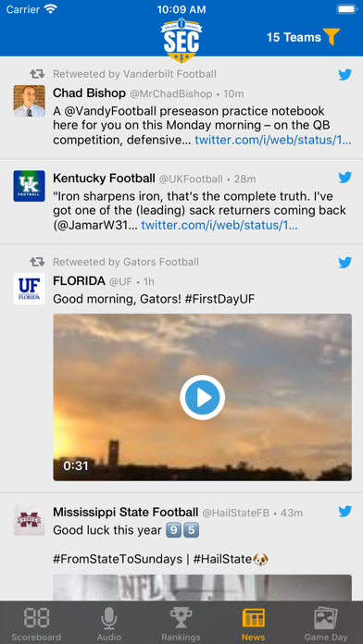The height and width of the screenshot is (644, 363).
Task: Open Twitter bird icon on Chad Bishop tweet
Action: (x=344, y=75)
